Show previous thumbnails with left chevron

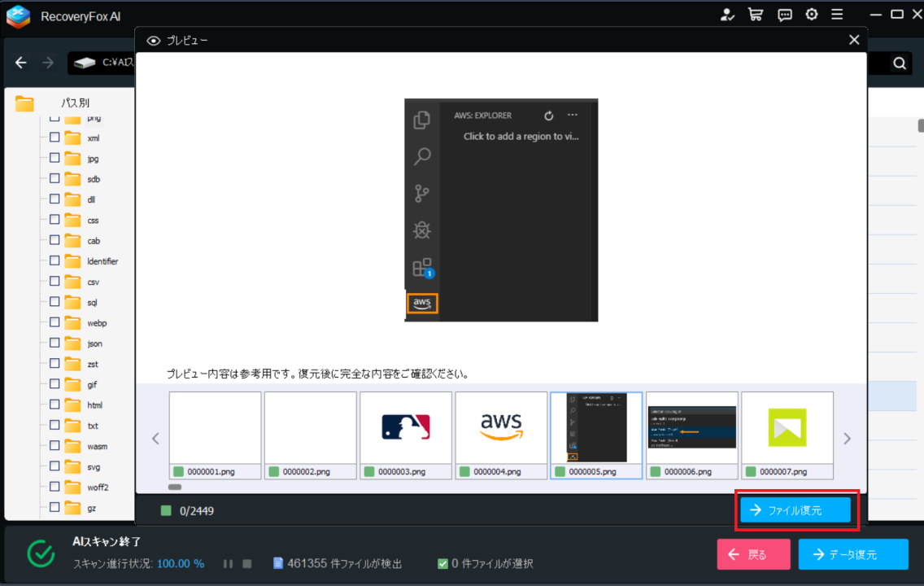coord(155,439)
